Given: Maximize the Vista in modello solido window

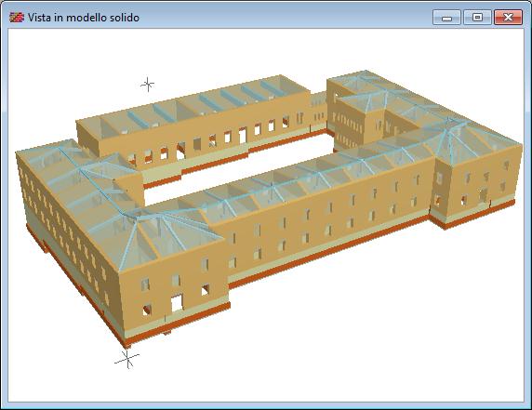Looking at the screenshot, I should [x=477, y=18].
